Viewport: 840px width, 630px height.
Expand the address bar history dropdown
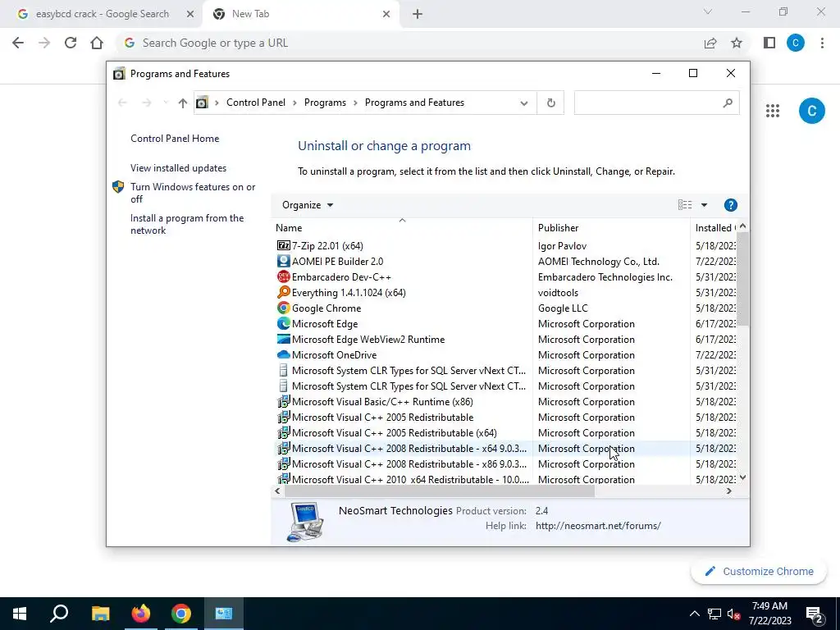coord(524,103)
